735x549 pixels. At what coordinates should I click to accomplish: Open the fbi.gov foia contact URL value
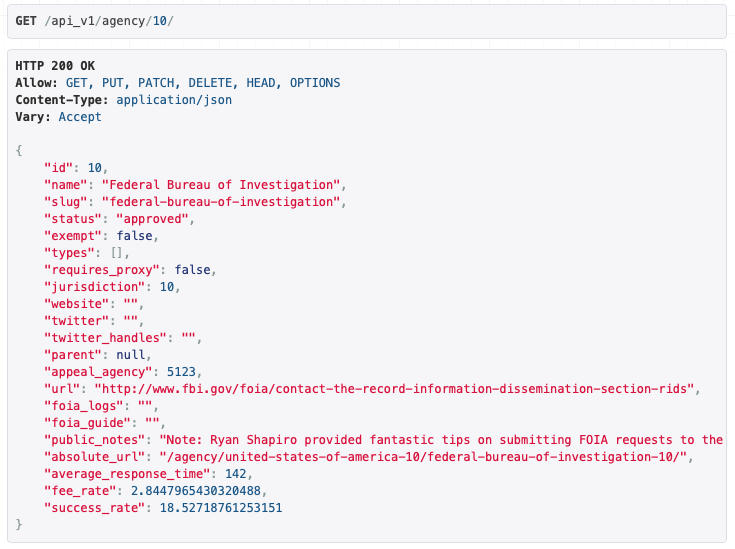[x=394, y=389]
